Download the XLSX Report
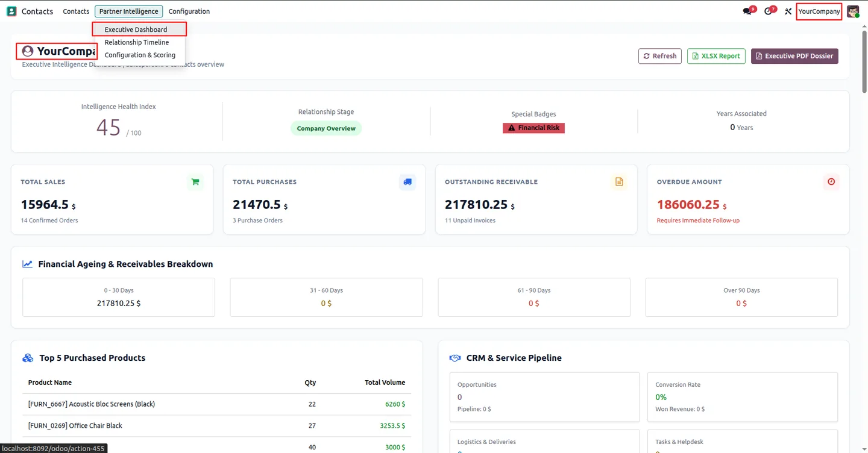Image resolution: width=868 pixels, height=453 pixels. (x=716, y=56)
